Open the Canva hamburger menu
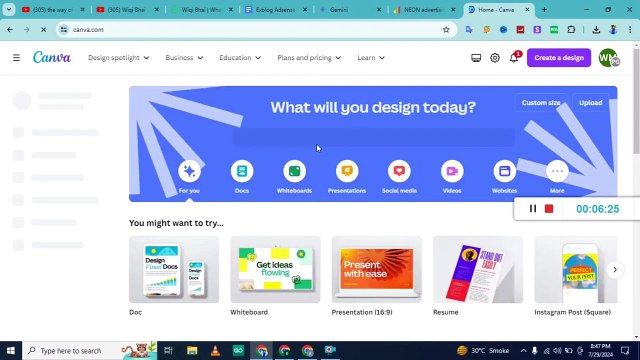Screen dimensions: 640x360 click(x=16, y=58)
